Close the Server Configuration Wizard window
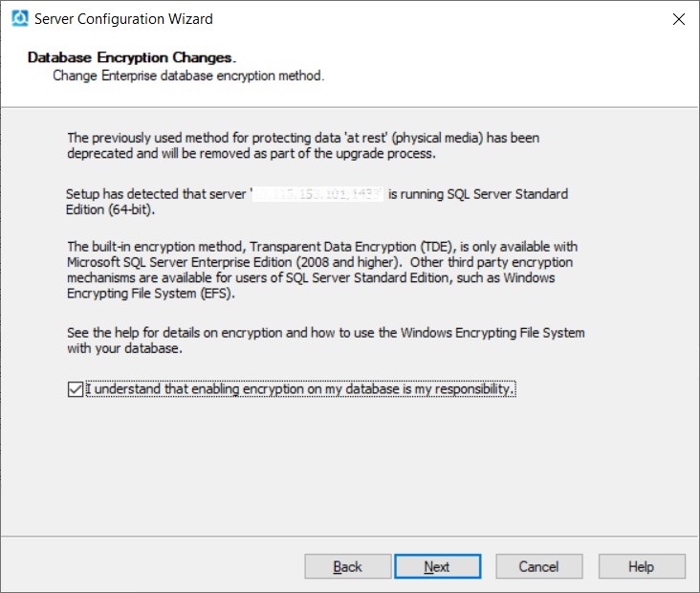This screenshot has width=700, height=593. (x=678, y=19)
